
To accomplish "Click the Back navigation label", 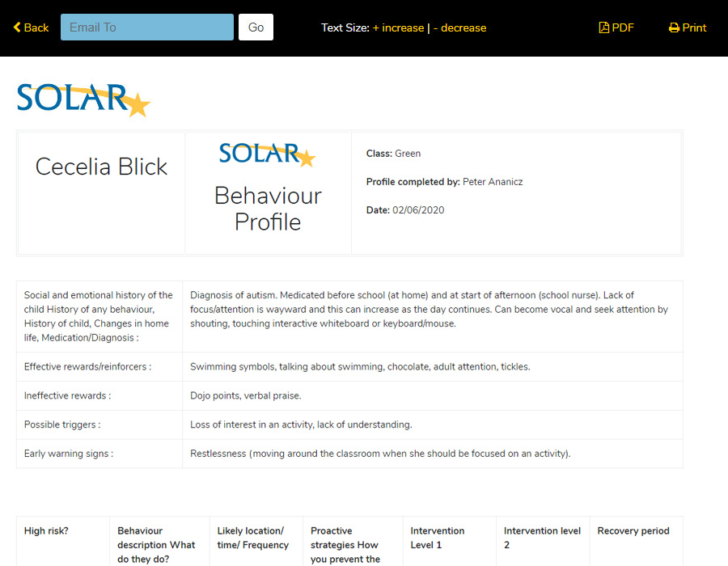I will point(35,27).
